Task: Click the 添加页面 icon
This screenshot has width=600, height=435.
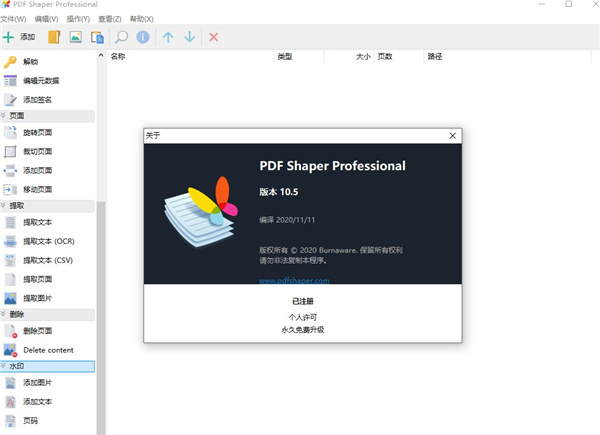Action: pos(10,171)
